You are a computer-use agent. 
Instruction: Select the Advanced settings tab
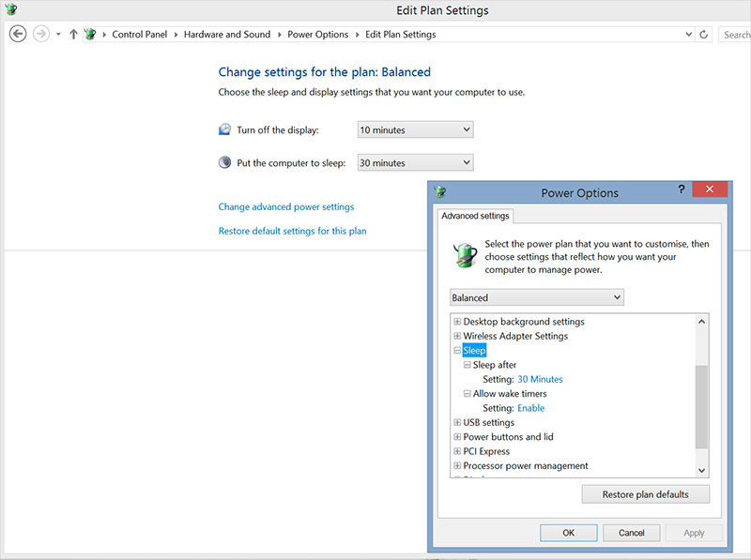pyautogui.click(x=475, y=216)
